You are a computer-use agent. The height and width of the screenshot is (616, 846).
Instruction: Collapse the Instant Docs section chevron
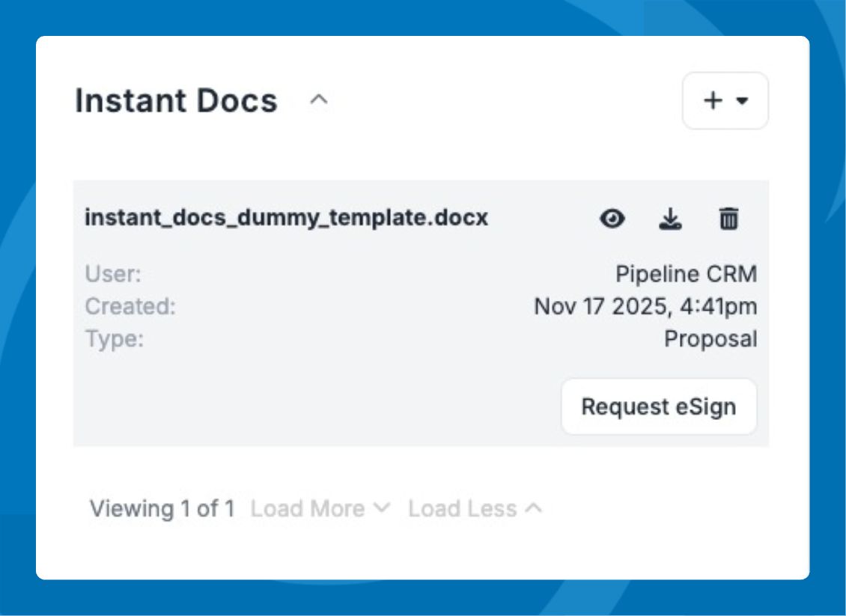click(x=319, y=100)
